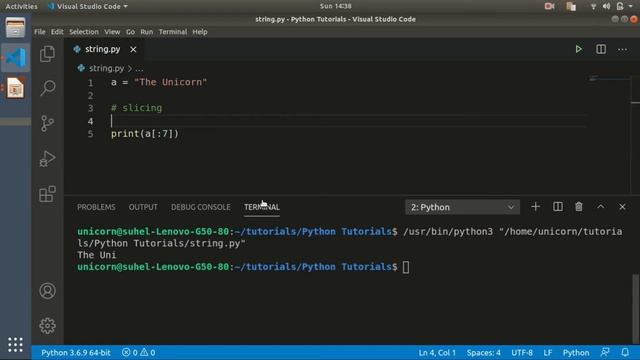Split the terminal panel

tap(558, 207)
